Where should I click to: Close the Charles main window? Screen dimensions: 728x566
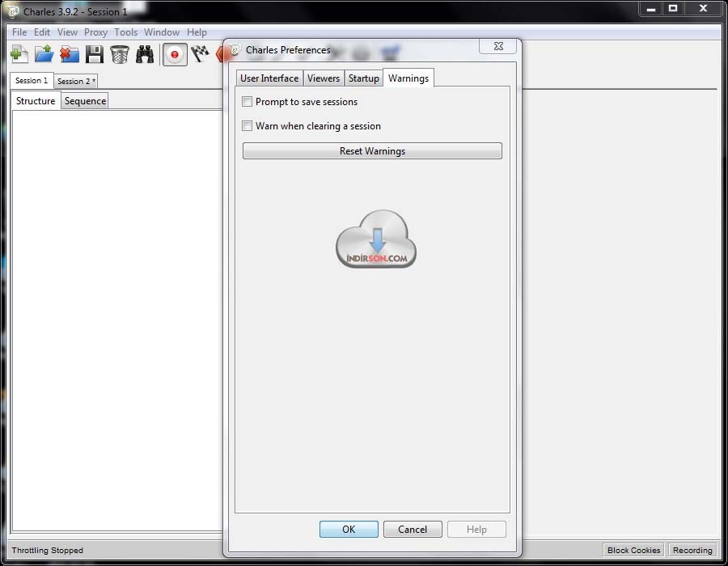click(704, 9)
